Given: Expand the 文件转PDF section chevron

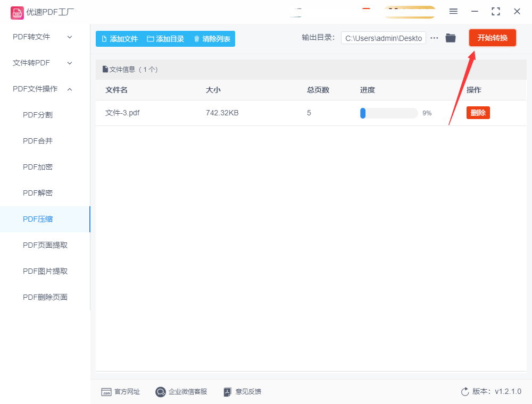Looking at the screenshot, I should 70,63.
